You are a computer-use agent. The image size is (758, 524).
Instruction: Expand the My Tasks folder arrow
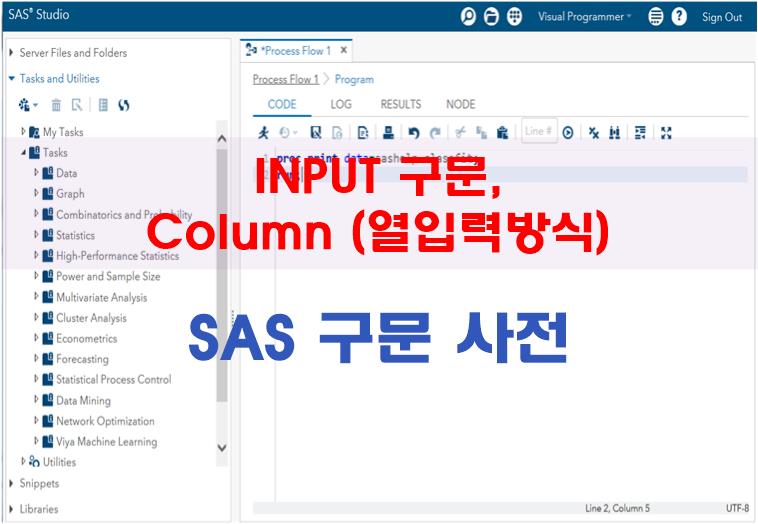click(x=23, y=131)
